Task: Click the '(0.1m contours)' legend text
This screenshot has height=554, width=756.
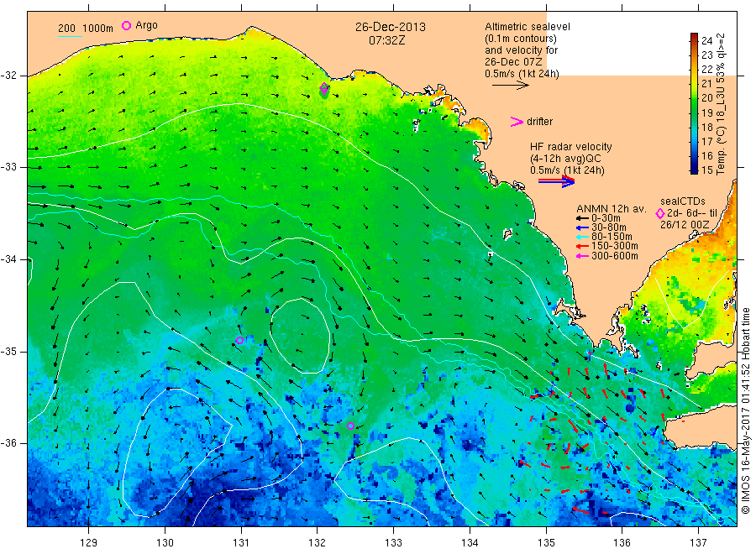Action: 520,39
